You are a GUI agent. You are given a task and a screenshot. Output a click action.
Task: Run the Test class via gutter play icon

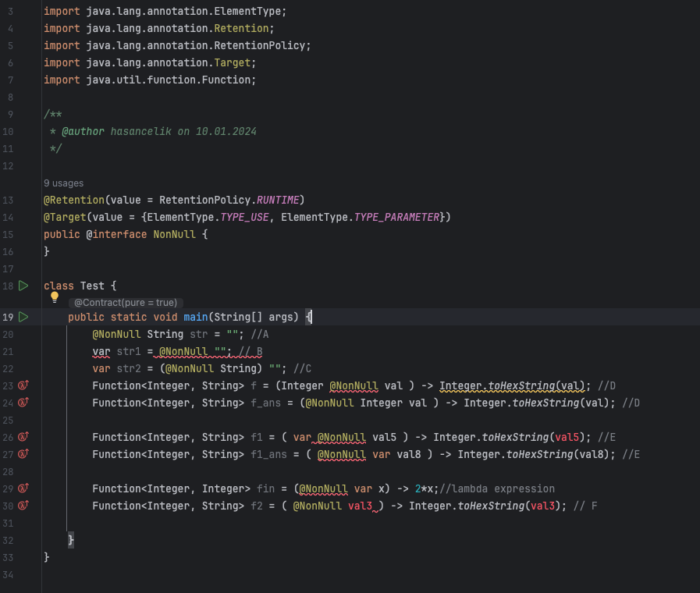23,286
